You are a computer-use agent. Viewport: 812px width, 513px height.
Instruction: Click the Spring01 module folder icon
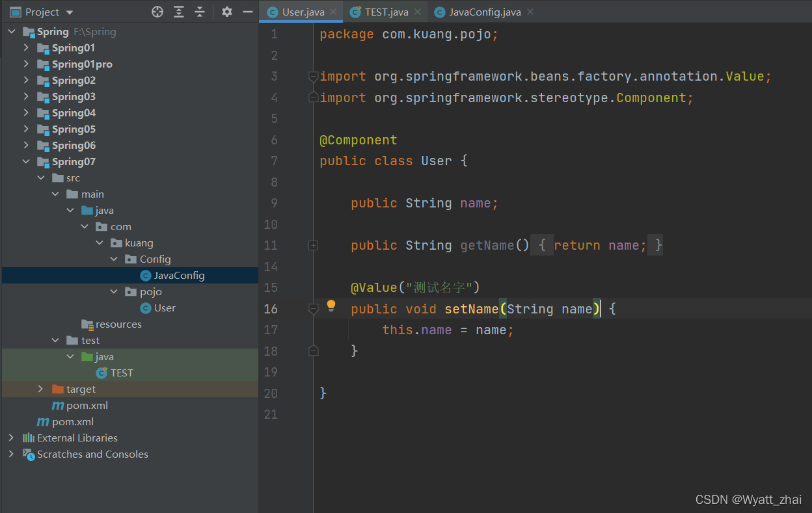coord(43,47)
